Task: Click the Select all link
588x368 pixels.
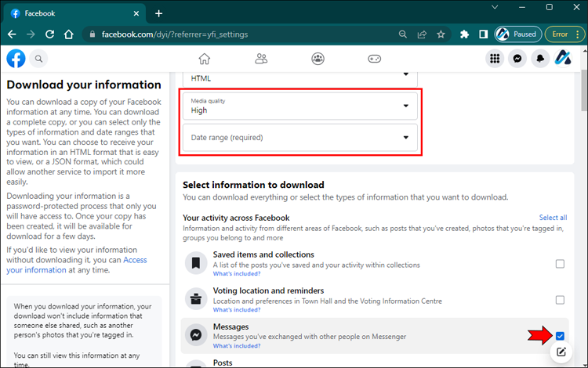Action: [553, 218]
